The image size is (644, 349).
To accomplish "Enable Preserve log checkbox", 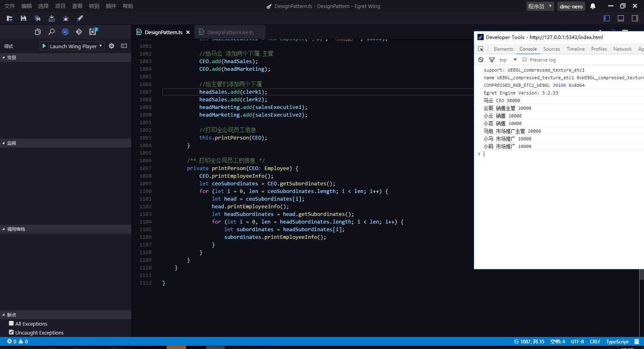I will click(x=524, y=60).
